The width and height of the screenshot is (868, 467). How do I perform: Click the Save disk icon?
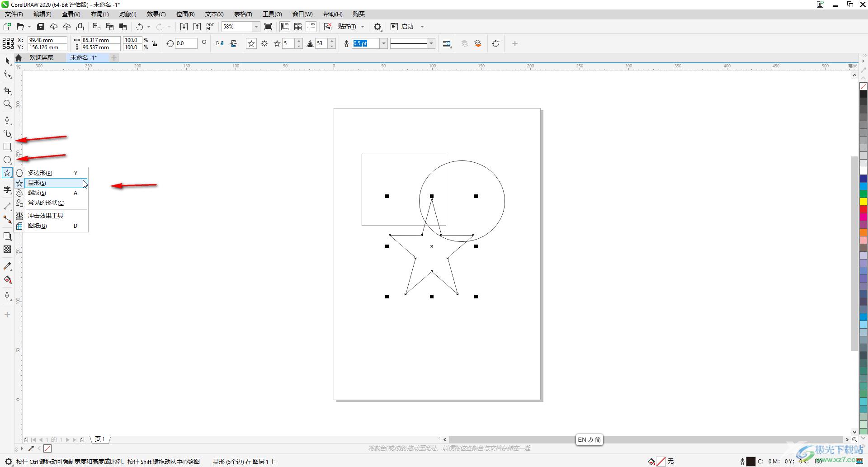[41, 27]
